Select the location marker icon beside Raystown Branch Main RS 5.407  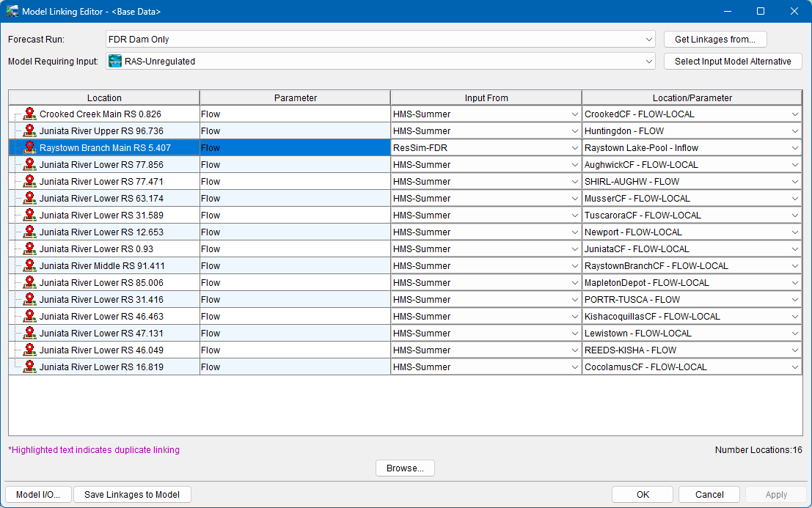coord(29,147)
